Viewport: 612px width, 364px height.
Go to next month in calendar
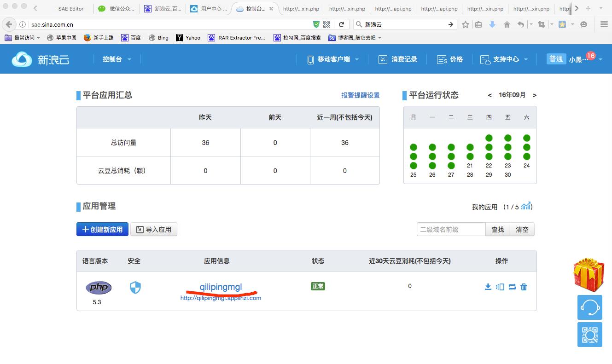[535, 95]
